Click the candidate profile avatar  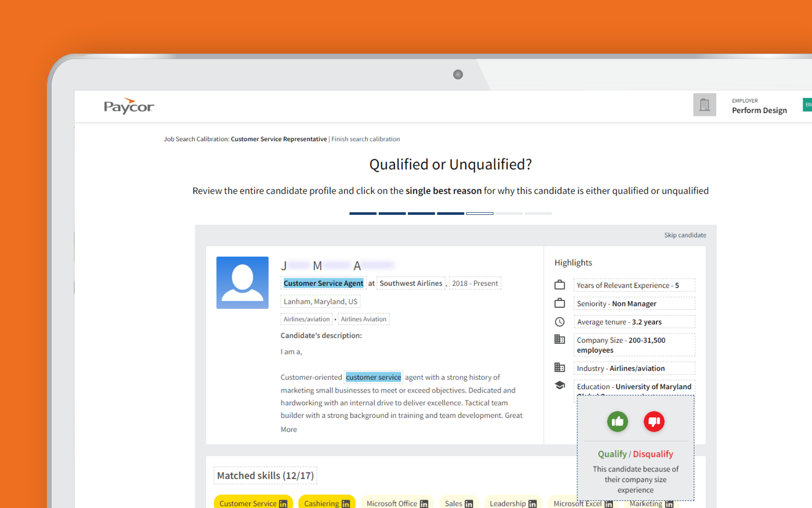click(242, 282)
